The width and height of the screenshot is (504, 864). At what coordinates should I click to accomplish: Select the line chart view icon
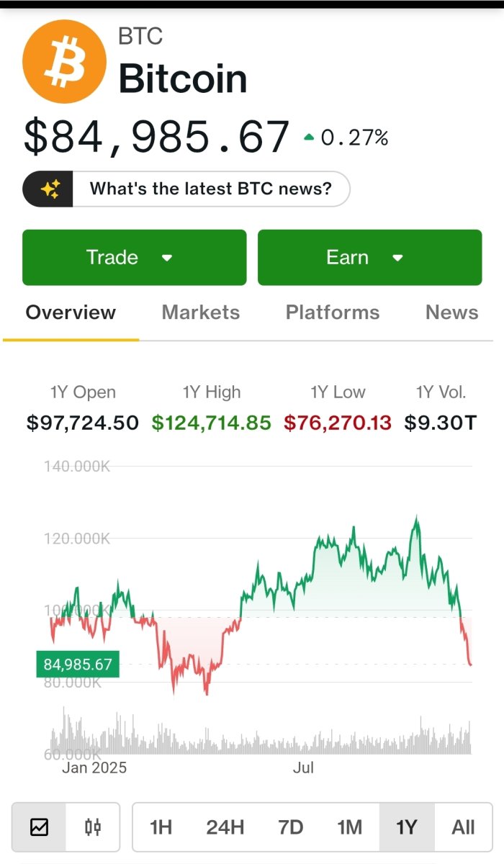[x=41, y=827]
